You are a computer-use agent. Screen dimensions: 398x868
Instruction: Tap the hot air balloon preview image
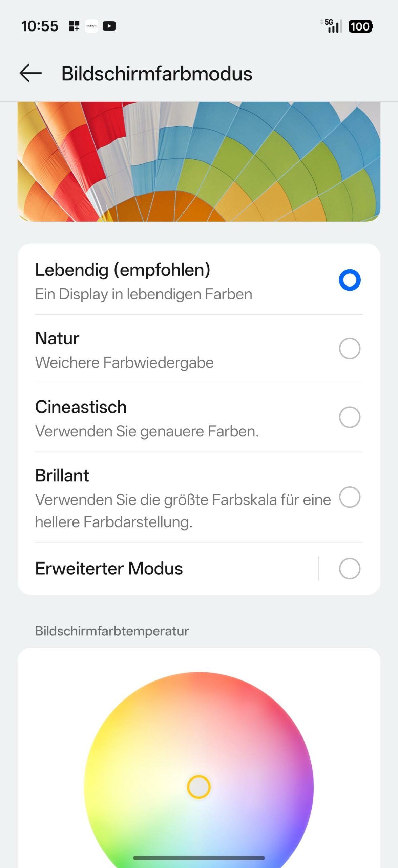click(199, 162)
